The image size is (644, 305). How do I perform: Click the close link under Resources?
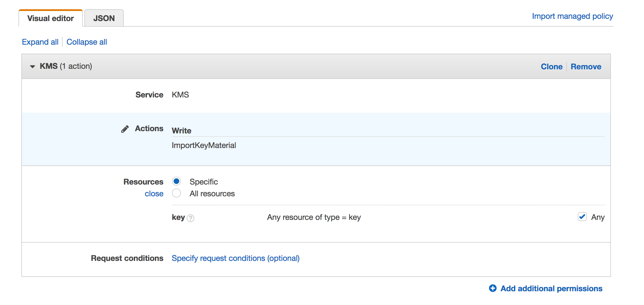click(x=154, y=194)
